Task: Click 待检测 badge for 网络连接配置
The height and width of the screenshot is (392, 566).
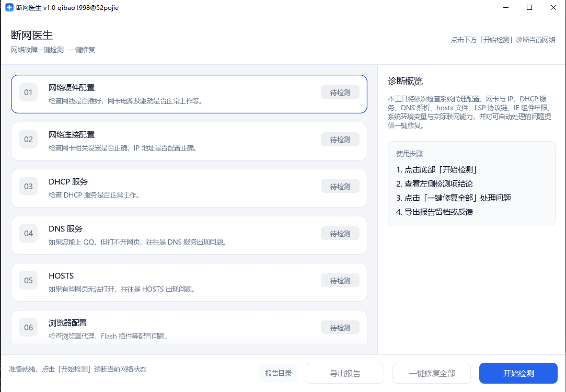Action: pos(340,140)
